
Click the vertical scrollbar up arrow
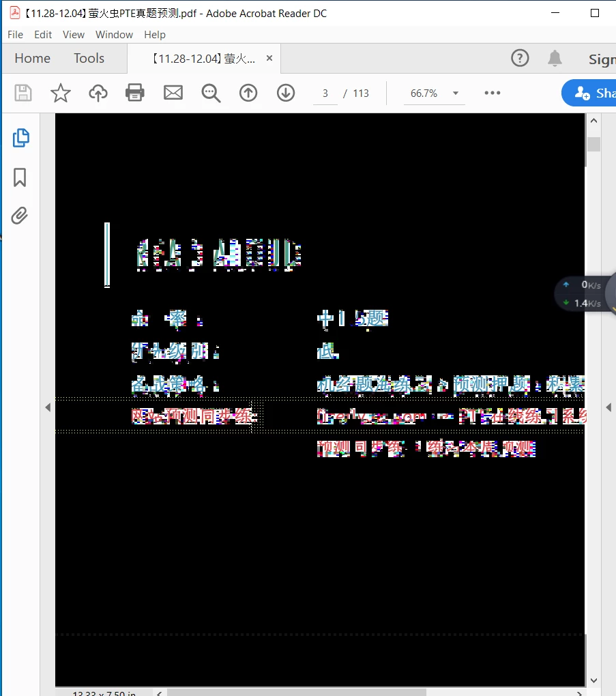pyautogui.click(x=593, y=121)
